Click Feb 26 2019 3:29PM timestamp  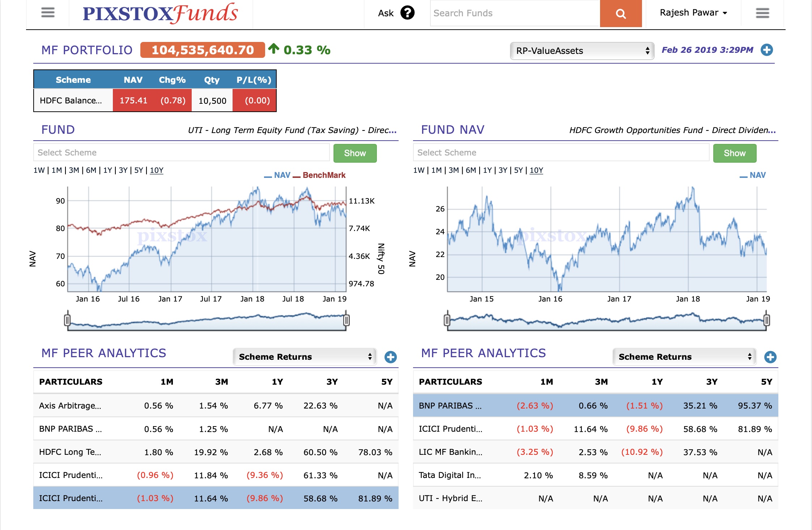pyautogui.click(x=707, y=50)
